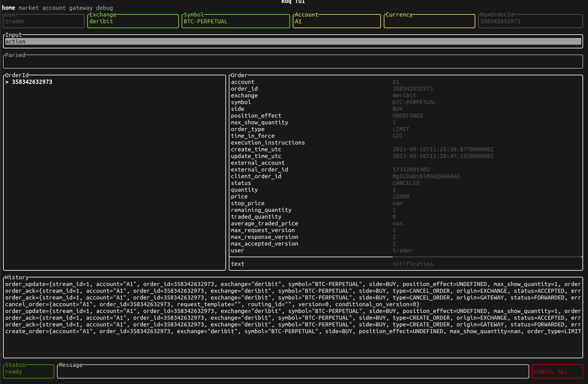Image resolution: width=588 pixels, height=384 pixels.
Task: Click the CANCEL_ORDER origin=EXCHANGE history line
Action: point(293,291)
